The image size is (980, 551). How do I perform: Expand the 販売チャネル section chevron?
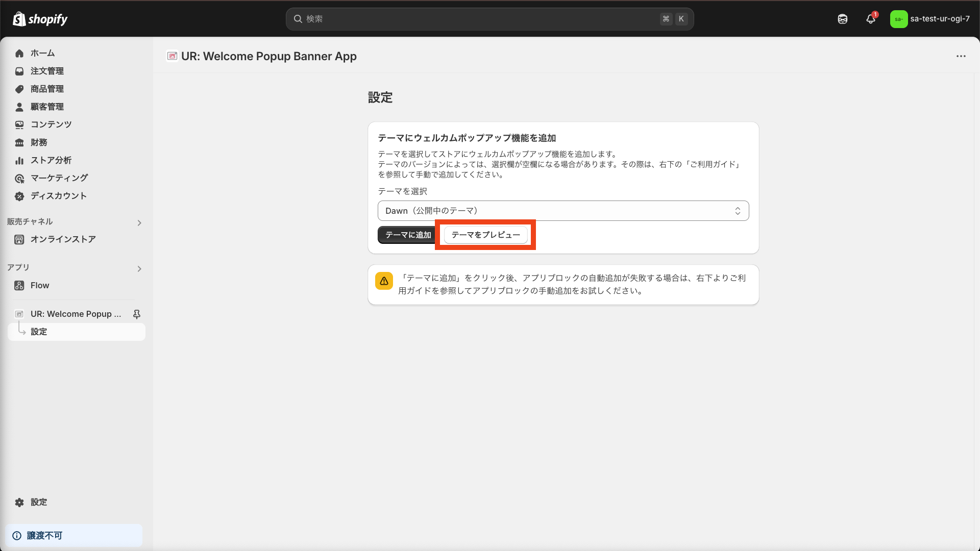(x=139, y=223)
